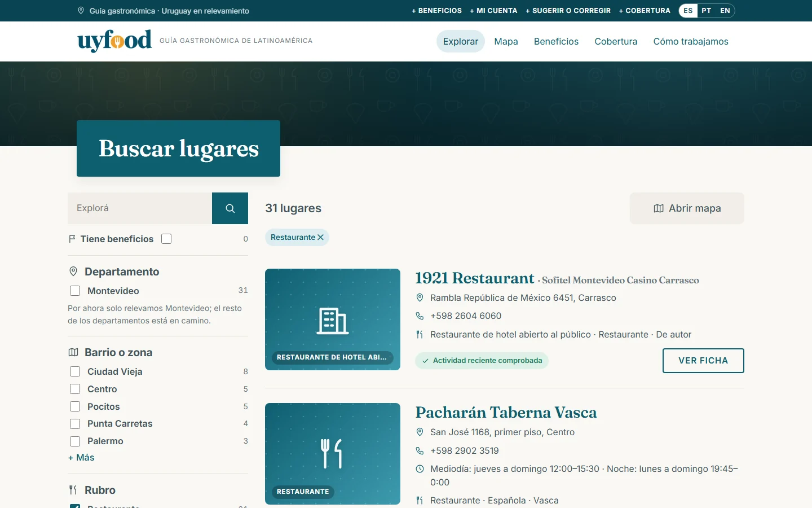This screenshot has height=508, width=812.
Task: Open Beneficios in main navigation
Action: pyautogui.click(x=556, y=41)
